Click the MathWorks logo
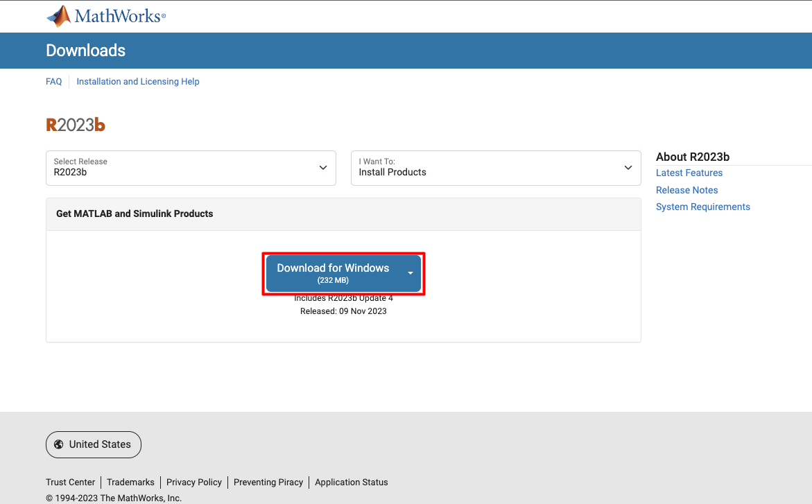The height and width of the screenshot is (504, 812). tap(106, 16)
